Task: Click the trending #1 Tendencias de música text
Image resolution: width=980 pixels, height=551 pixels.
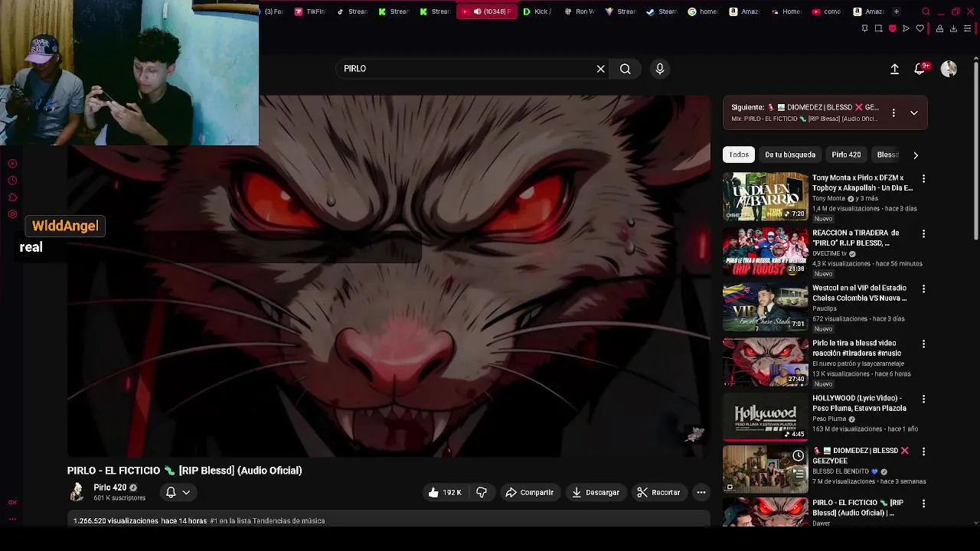Action: click(x=267, y=521)
